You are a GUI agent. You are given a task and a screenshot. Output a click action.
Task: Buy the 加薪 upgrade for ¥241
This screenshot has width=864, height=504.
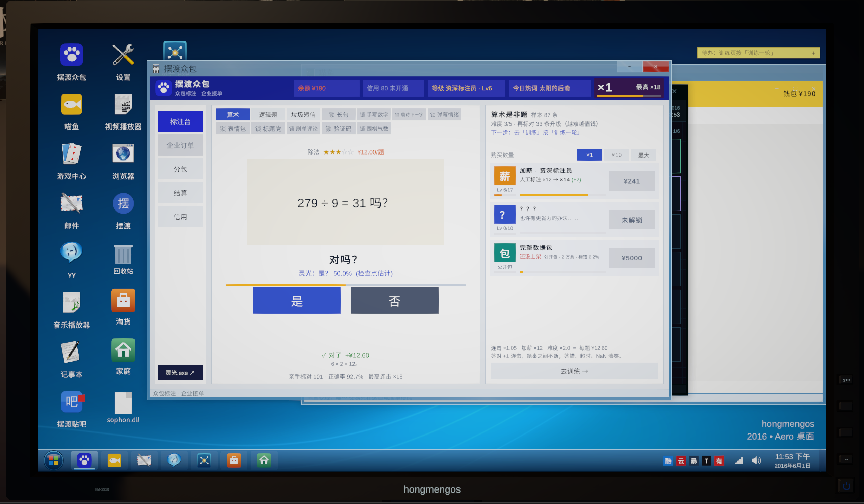click(631, 181)
